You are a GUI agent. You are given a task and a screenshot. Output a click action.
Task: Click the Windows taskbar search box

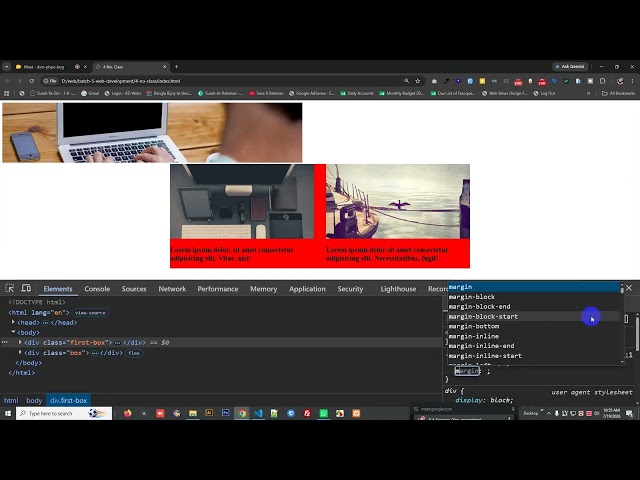coord(64,413)
